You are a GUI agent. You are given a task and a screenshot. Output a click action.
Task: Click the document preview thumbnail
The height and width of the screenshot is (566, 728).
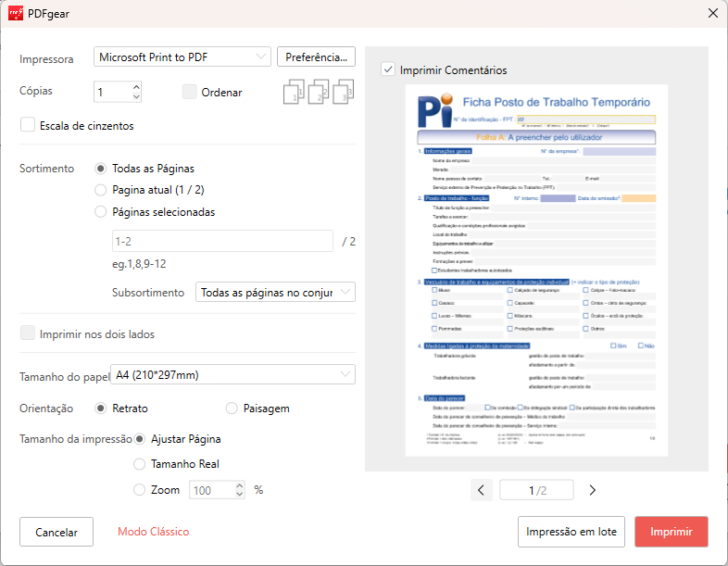pos(536,270)
